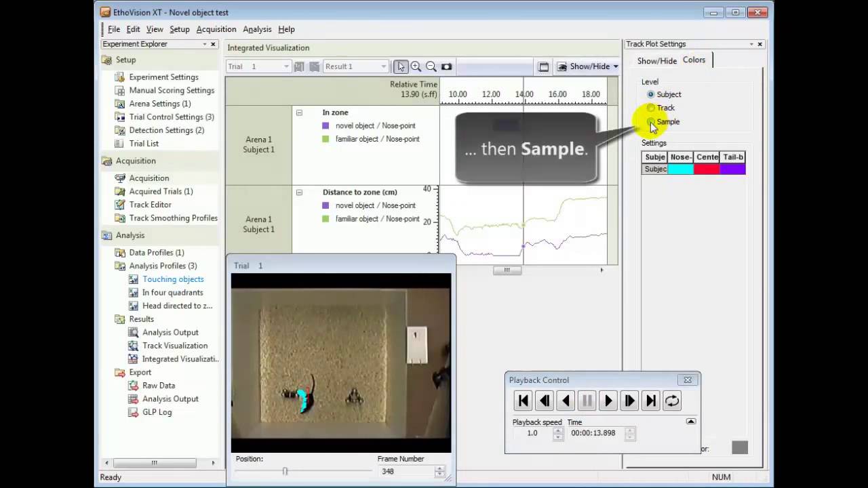
Task: Open Raw Data under Export
Action: coord(158,386)
